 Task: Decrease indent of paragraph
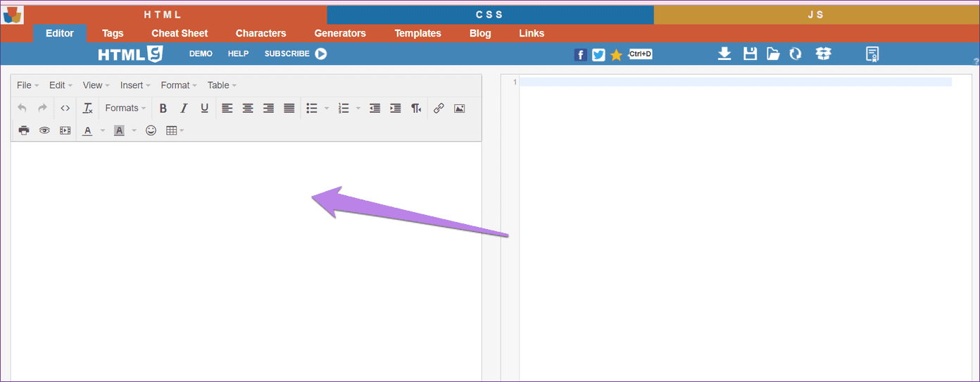[x=375, y=109]
